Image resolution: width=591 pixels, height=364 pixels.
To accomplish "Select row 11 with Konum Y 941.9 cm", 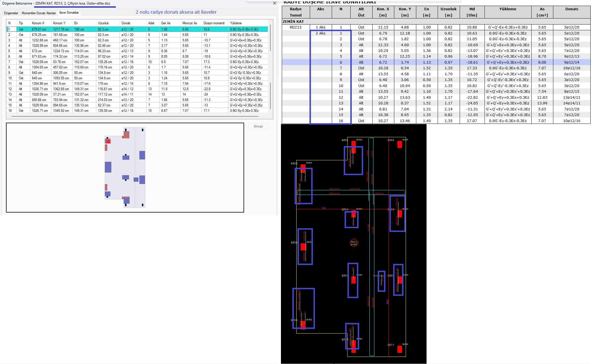I will pyautogui.click(x=137, y=84).
